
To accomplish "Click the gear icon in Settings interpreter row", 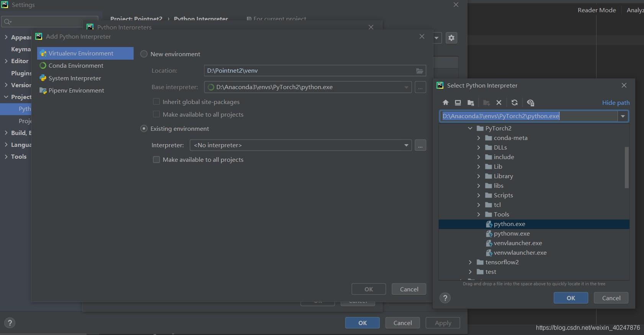I will click(451, 38).
